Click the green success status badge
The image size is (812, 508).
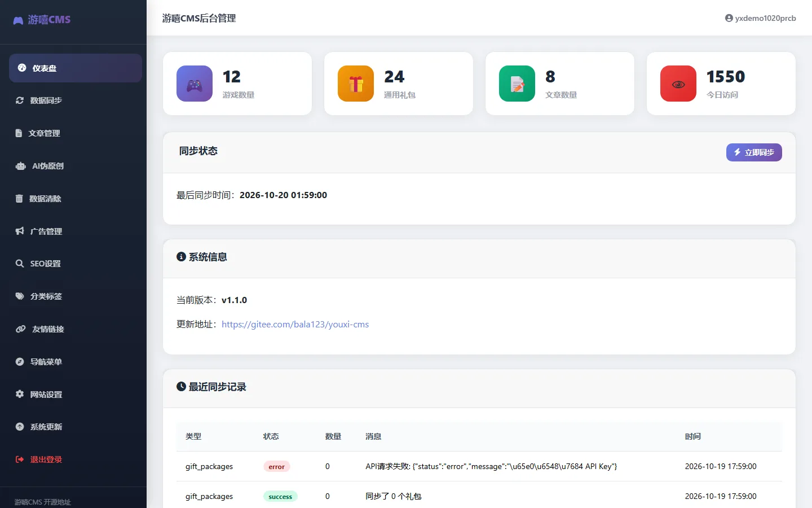tap(280, 496)
